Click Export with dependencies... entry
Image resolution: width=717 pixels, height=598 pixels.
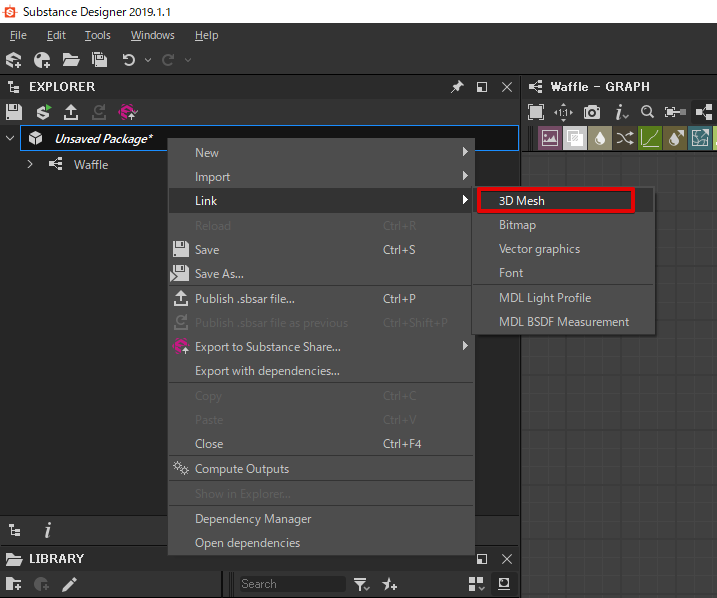coord(267,371)
